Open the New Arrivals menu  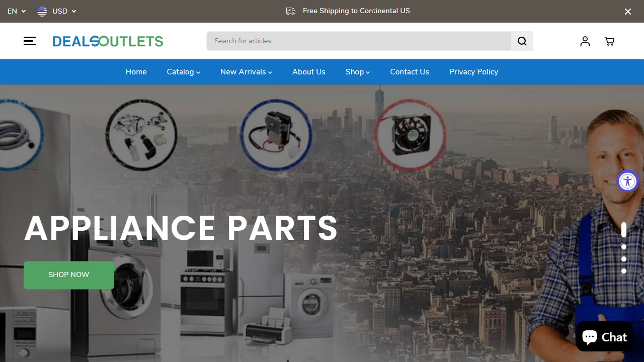pos(246,72)
